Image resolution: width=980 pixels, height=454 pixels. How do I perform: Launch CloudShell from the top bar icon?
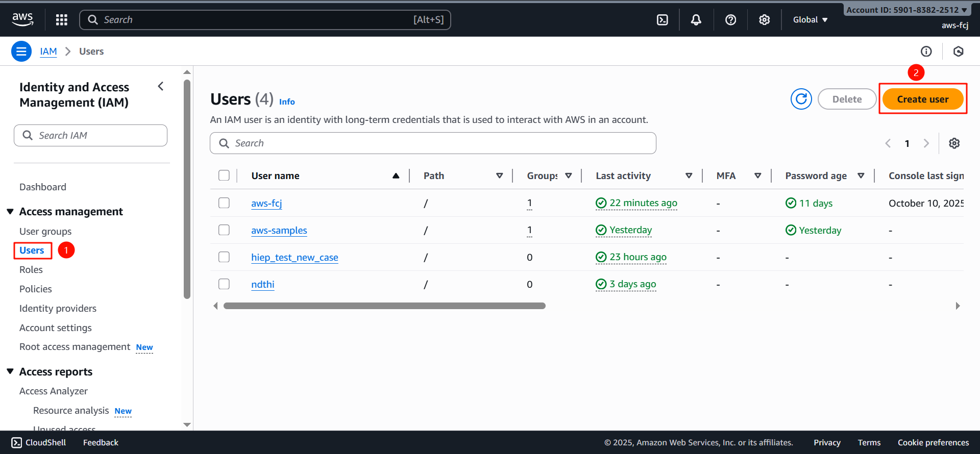(662, 19)
